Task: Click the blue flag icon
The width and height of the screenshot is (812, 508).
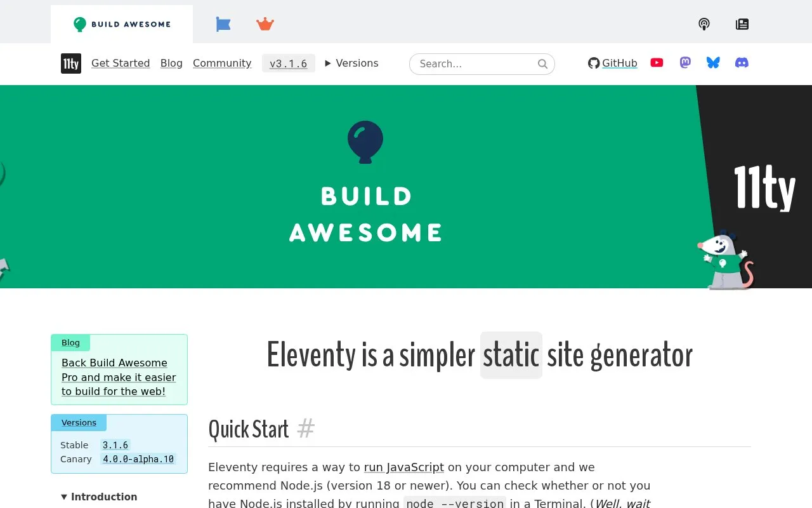Action: 223,24
